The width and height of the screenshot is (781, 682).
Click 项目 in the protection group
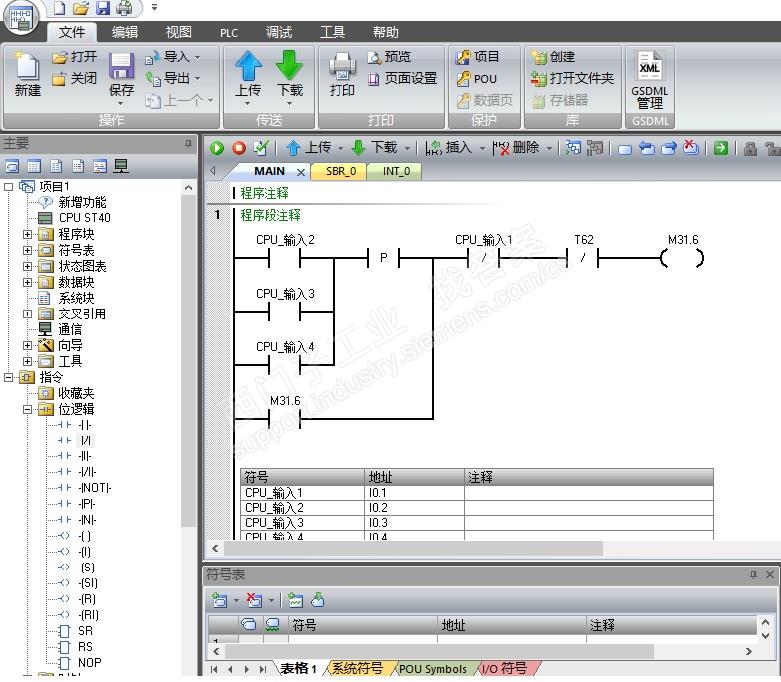point(477,57)
